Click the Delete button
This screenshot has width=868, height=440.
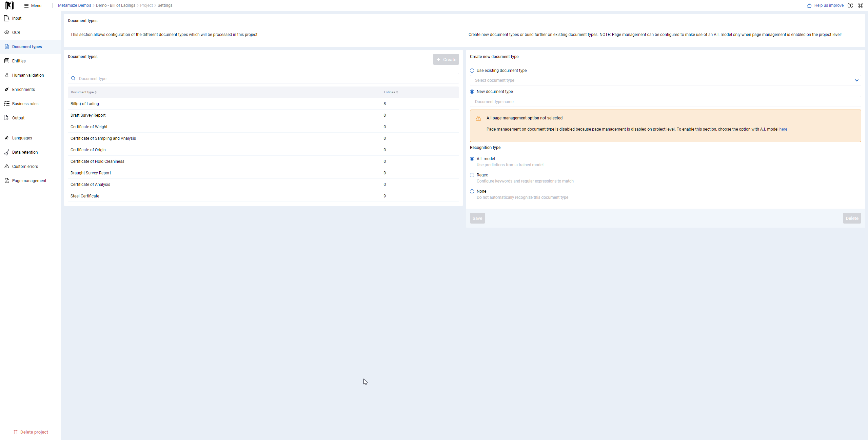[x=852, y=218]
